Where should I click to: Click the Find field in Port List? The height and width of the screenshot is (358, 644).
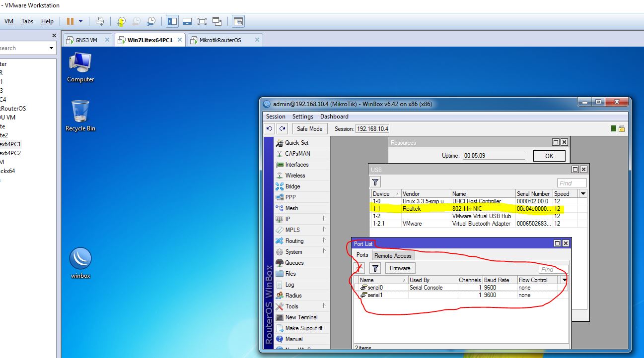click(552, 269)
